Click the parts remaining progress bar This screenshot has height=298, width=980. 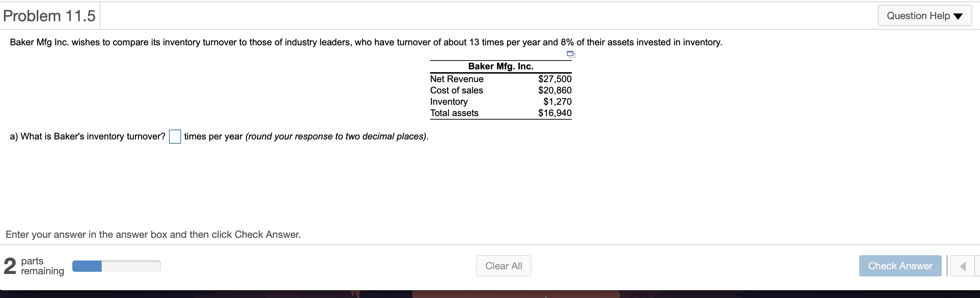tap(117, 266)
